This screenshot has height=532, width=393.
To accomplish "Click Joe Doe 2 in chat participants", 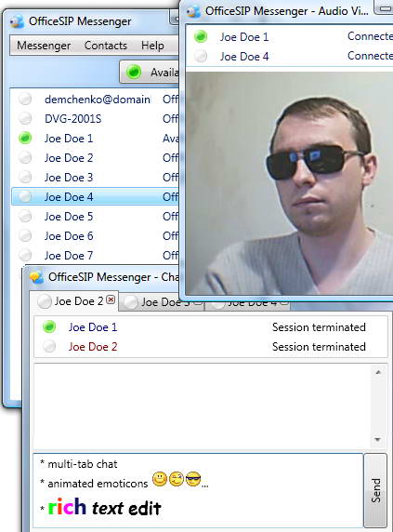I will click(93, 347).
